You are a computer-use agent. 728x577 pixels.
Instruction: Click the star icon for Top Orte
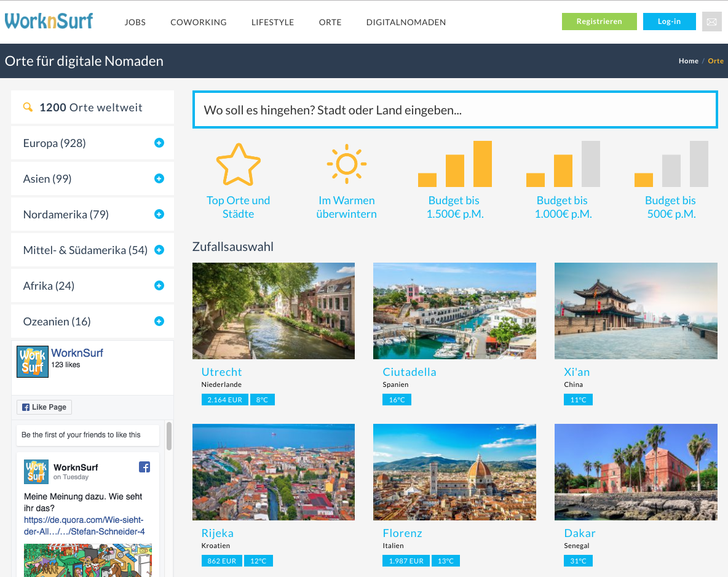point(238,164)
